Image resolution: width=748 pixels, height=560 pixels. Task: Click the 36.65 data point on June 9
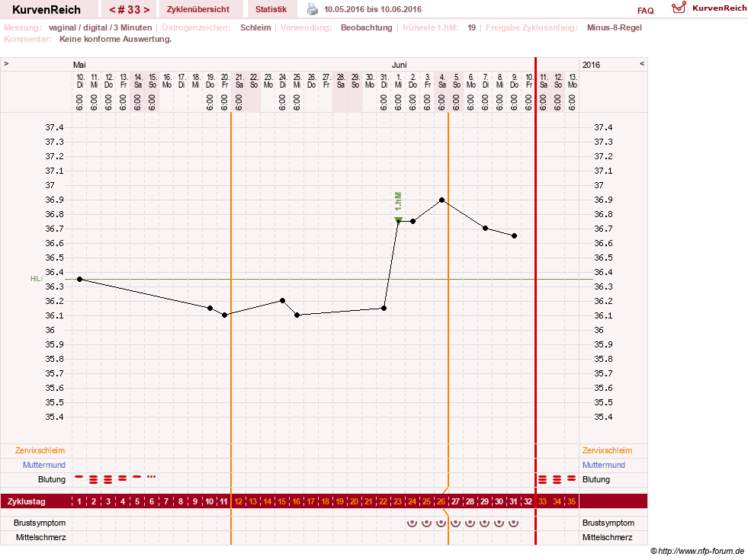tap(514, 236)
